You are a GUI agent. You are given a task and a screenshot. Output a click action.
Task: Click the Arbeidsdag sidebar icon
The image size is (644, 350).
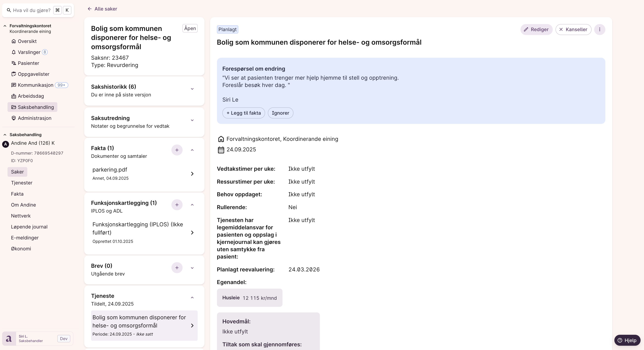click(14, 96)
